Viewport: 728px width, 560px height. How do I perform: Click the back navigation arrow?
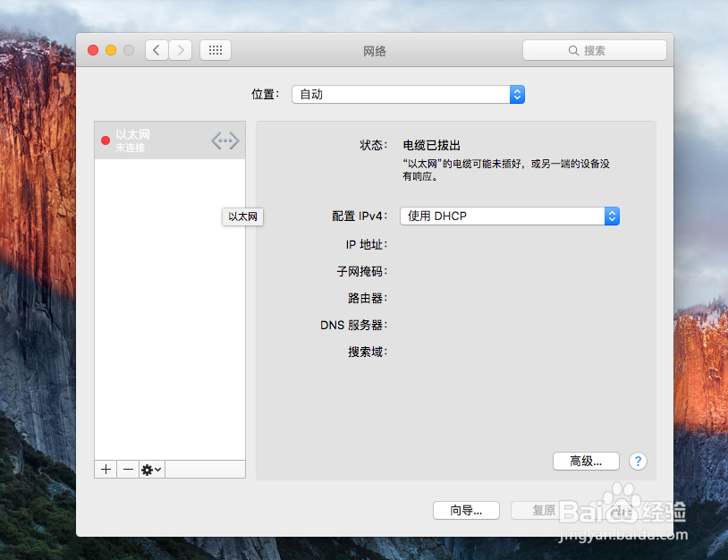pyautogui.click(x=157, y=50)
